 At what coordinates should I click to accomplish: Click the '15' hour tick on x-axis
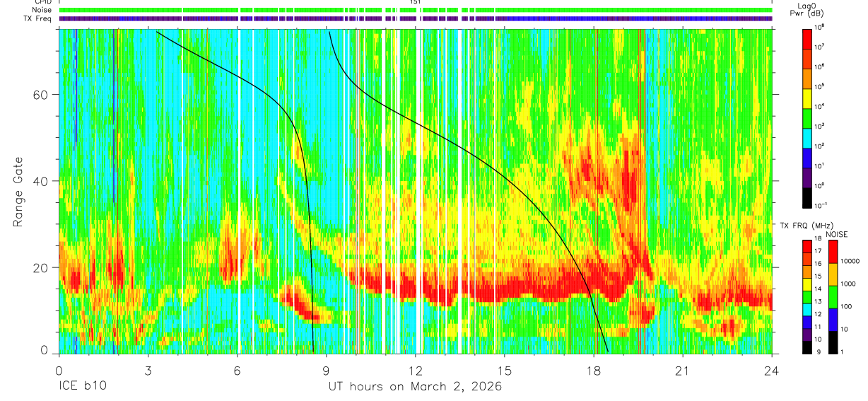tap(505, 370)
